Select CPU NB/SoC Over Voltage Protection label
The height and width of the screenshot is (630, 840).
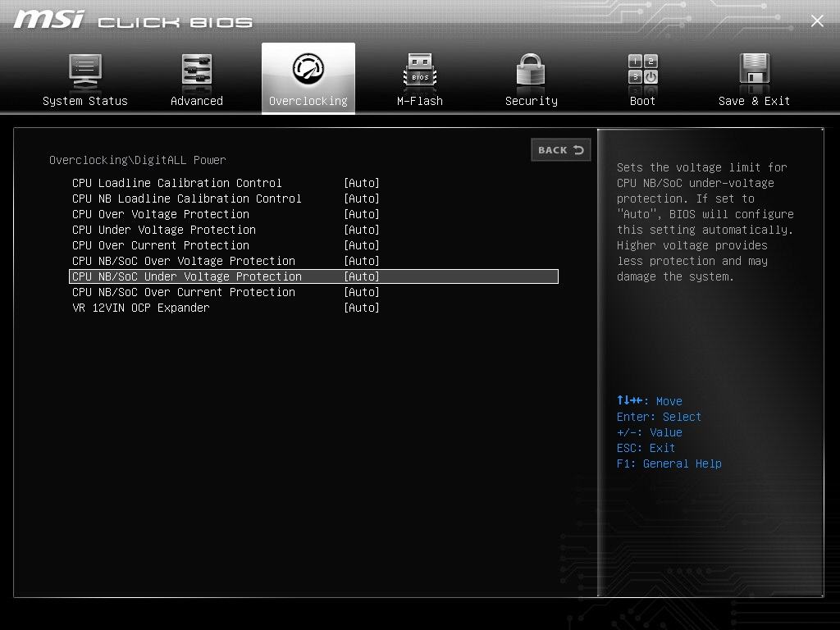184,261
